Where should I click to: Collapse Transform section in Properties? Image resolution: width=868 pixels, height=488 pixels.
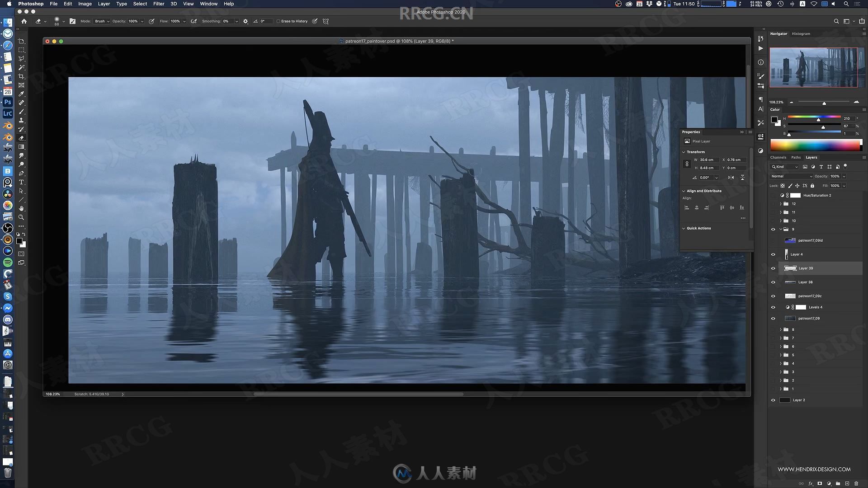click(684, 152)
